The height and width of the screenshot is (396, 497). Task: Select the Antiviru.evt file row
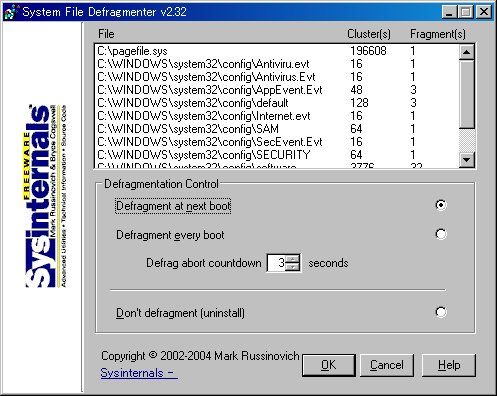[277, 64]
